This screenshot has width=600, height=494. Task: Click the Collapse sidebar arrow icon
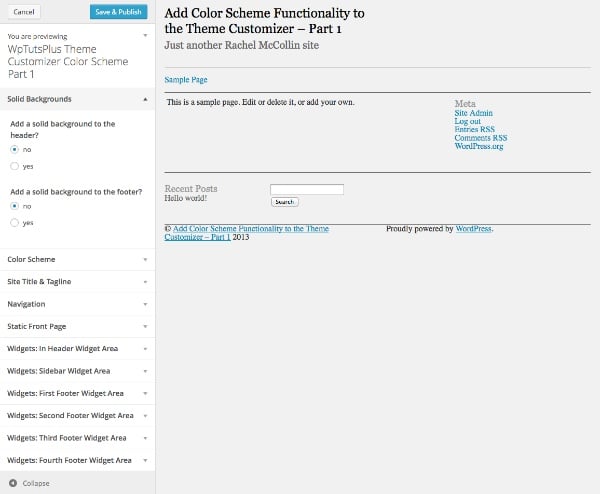click(x=13, y=483)
